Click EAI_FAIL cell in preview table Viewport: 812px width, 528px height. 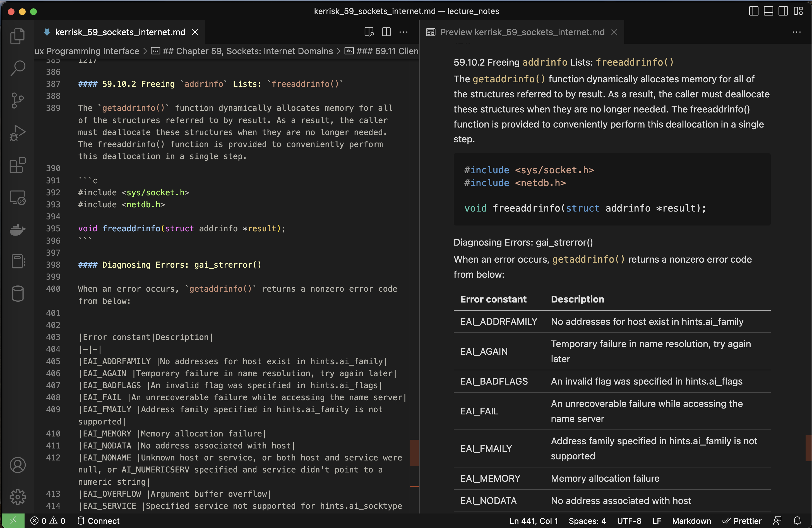[479, 411]
